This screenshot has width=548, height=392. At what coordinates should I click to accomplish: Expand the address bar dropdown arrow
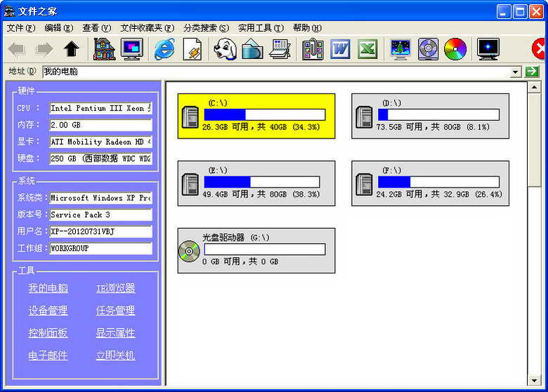pyautogui.click(x=516, y=72)
